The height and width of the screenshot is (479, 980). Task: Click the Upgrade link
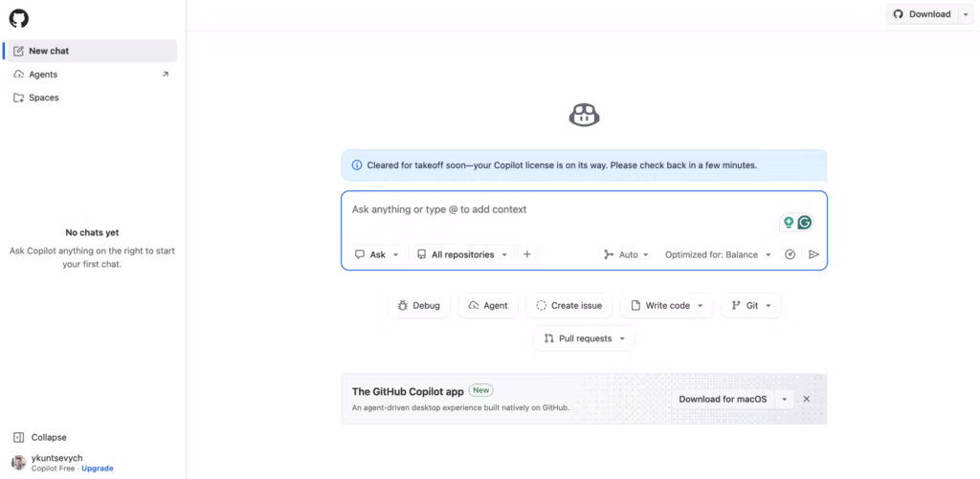pos(98,468)
